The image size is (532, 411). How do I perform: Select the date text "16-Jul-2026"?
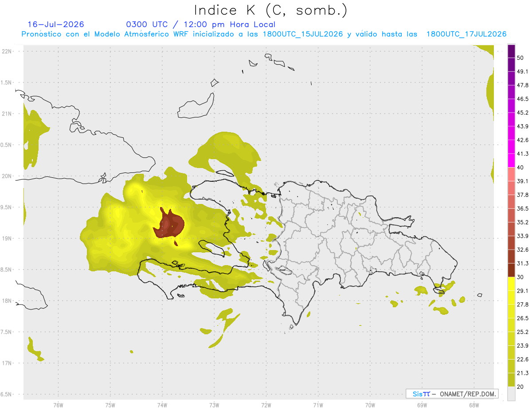click(56, 24)
